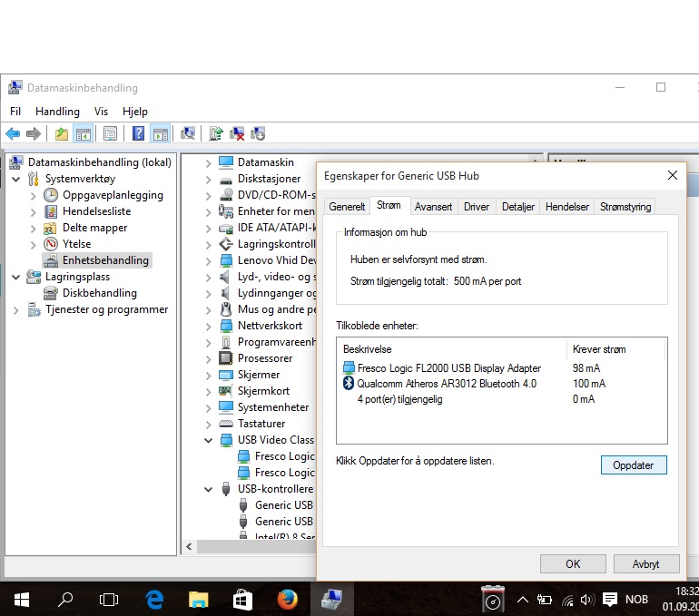Click Scan for hardware changes icon
This screenshot has height=616, width=699.
[x=188, y=133]
